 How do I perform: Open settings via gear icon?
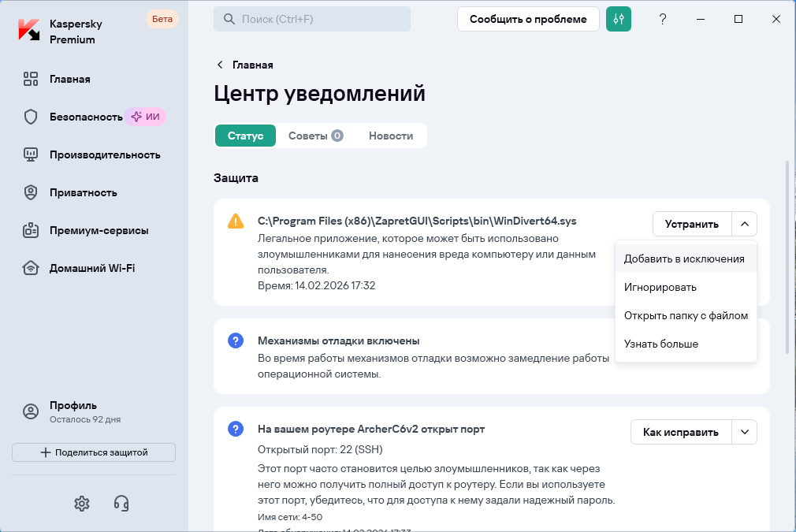(x=81, y=504)
